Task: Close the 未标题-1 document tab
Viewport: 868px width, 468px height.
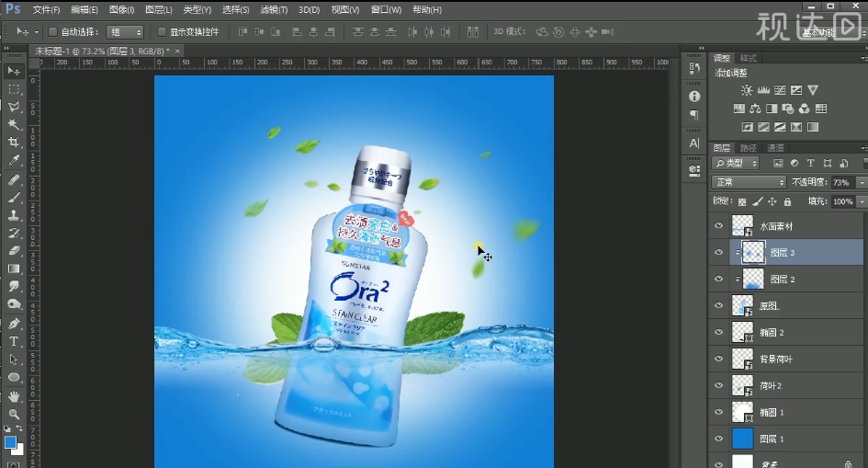Action: [177, 51]
